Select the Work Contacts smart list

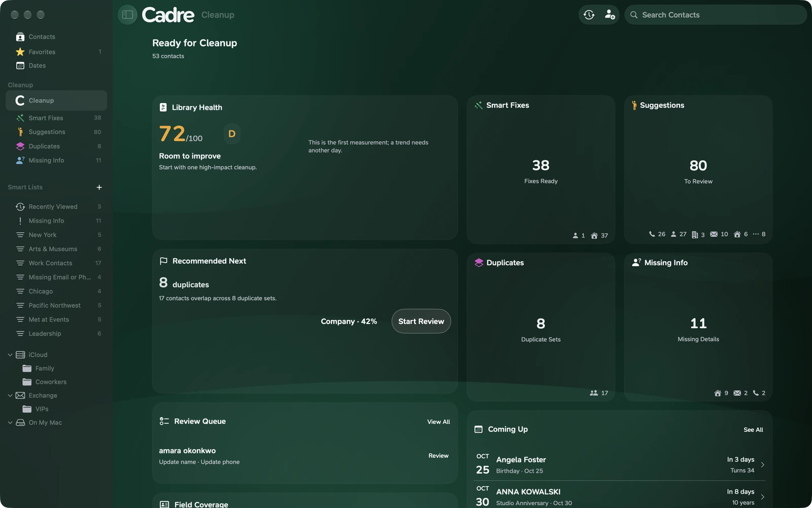click(56, 263)
